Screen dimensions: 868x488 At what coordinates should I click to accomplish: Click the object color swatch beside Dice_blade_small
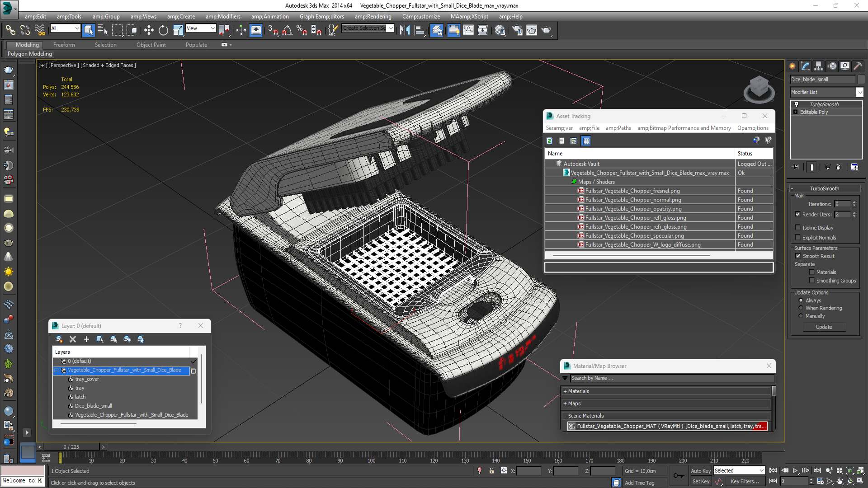point(861,80)
